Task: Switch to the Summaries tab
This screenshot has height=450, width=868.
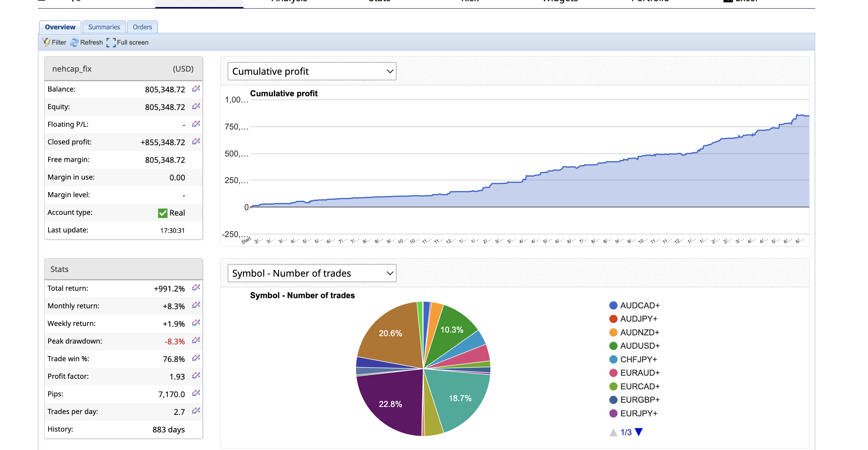Action: [x=104, y=27]
